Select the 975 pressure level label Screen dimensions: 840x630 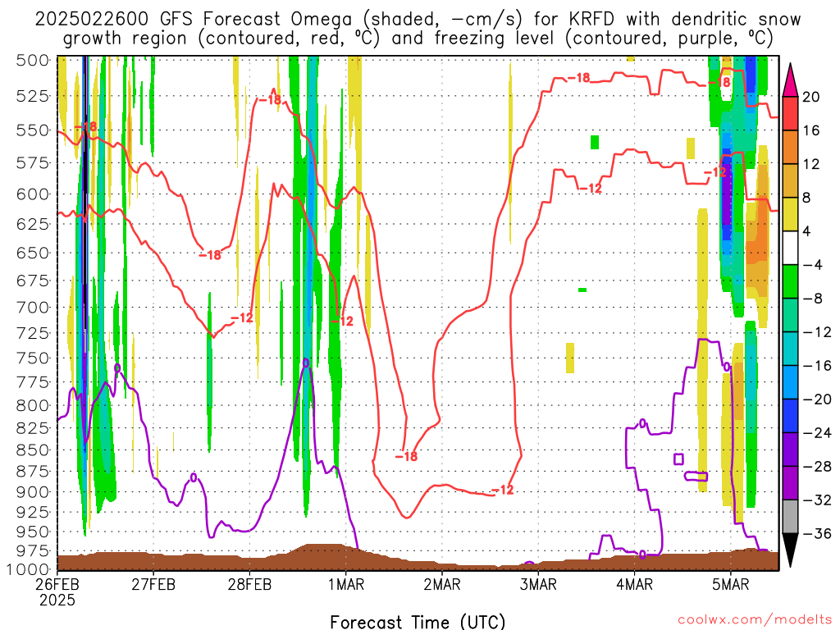(x=33, y=550)
